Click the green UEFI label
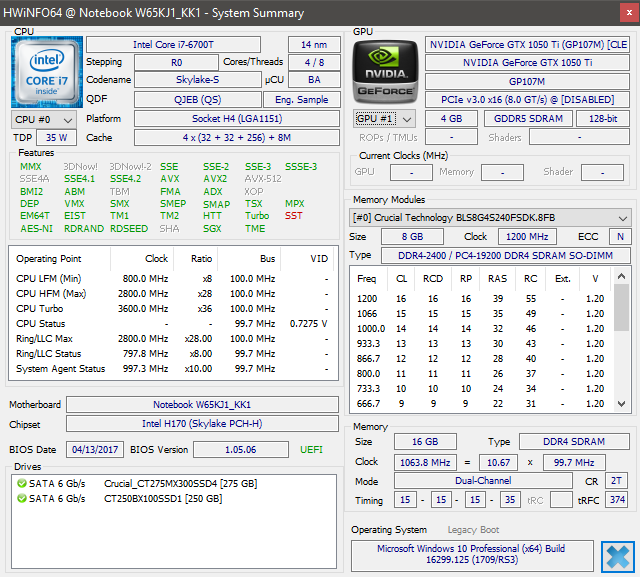The width and height of the screenshot is (640, 577). tap(311, 450)
